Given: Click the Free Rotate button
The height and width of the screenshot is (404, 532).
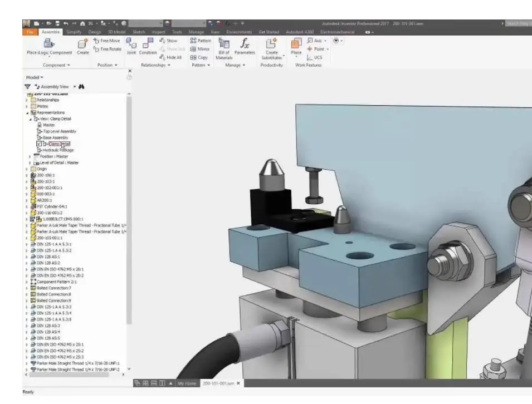Looking at the screenshot, I should [107, 49].
